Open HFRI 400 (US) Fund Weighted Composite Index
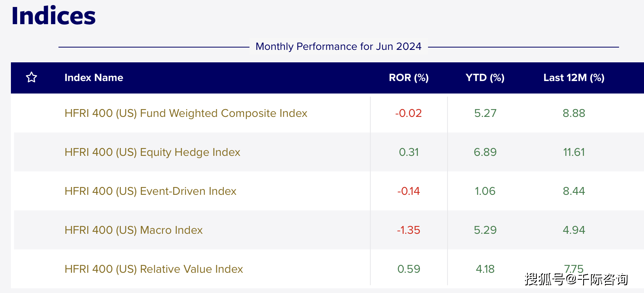 [186, 113]
